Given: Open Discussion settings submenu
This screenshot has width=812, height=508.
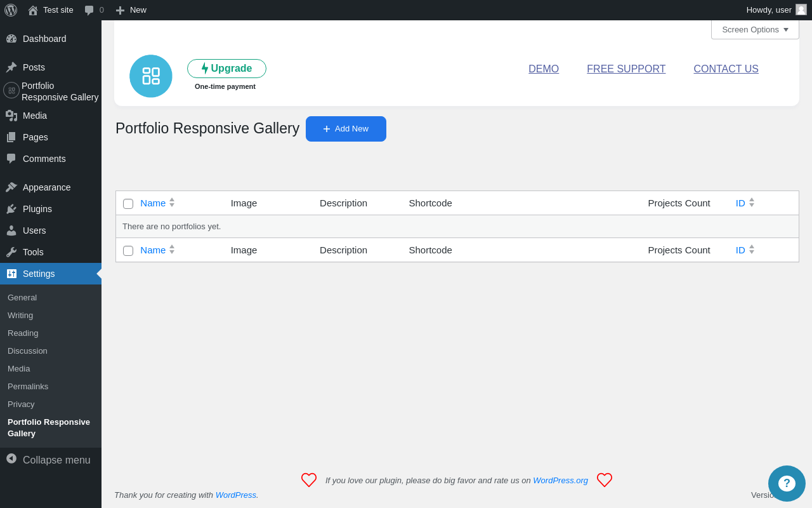Looking at the screenshot, I should pos(27,351).
